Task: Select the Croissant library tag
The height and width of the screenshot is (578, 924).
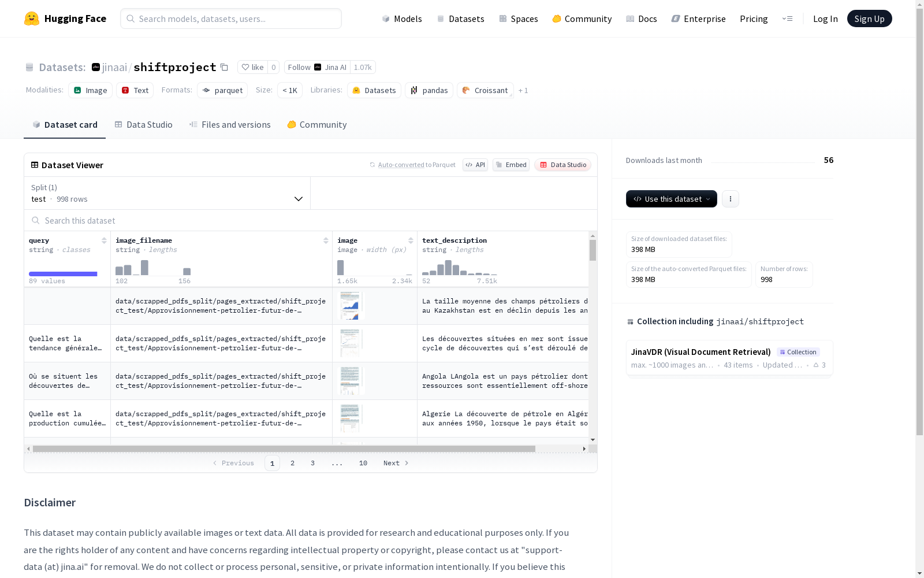Action: tap(485, 90)
